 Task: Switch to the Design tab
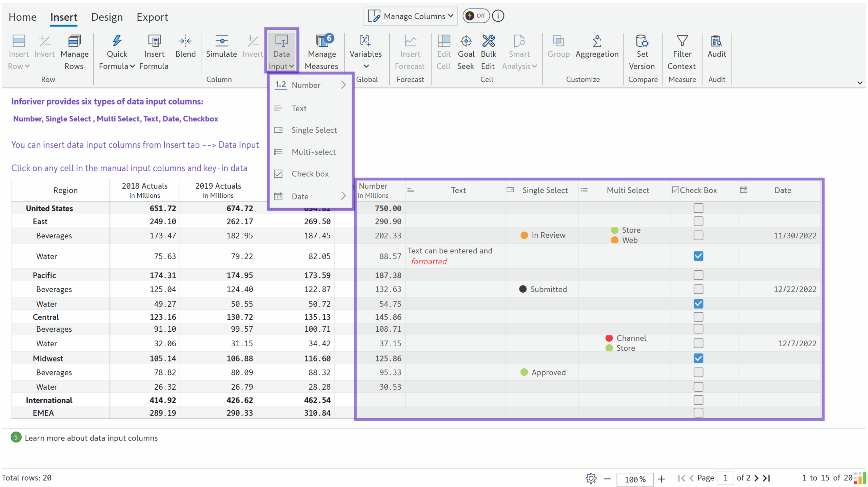click(x=107, y=17)
